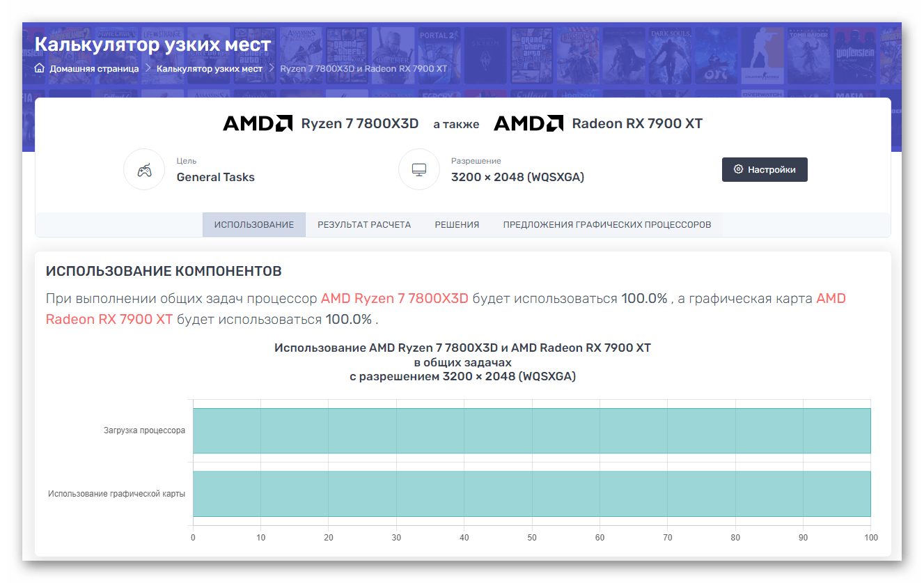Click the Использование графической карты bar
The image size is (924, 583).
[532, 494]
